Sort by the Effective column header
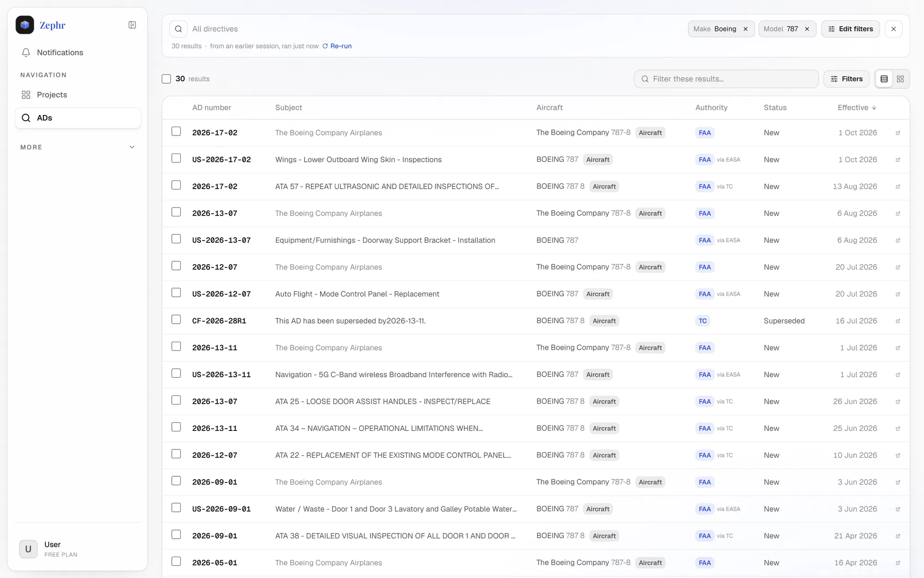Viewport: 924px width, 578px height. [857, 107]
